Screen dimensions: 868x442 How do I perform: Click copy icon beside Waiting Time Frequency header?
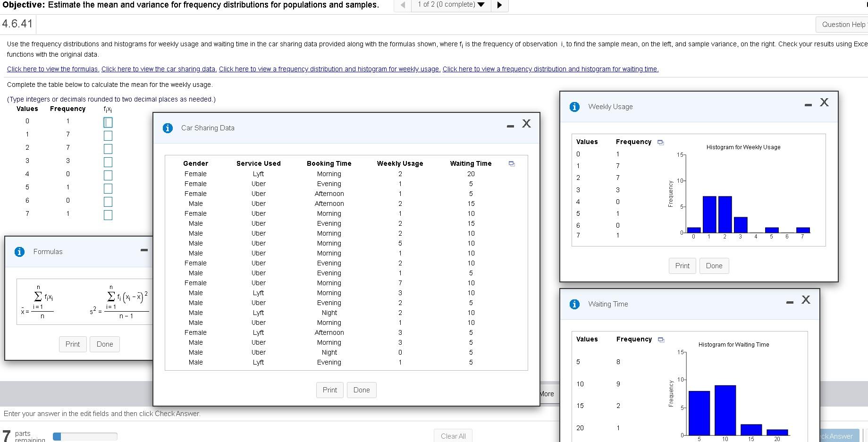pyautogui.click(x=661, y=340)
